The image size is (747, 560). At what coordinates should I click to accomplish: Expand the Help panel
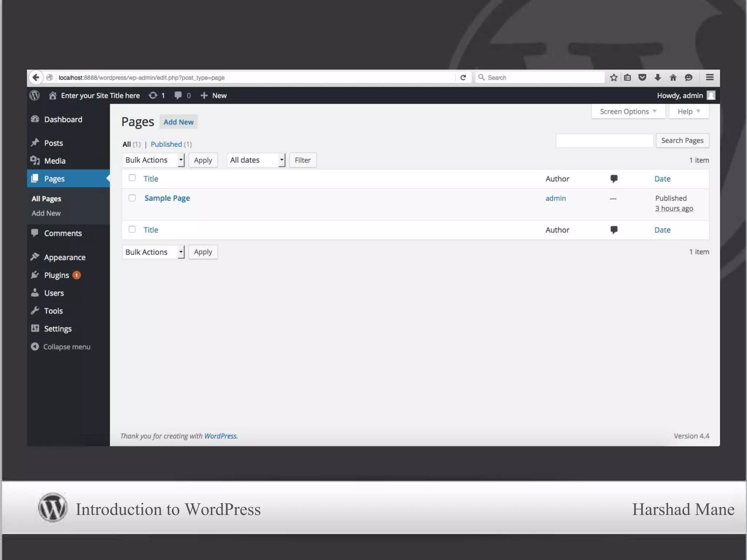coord(689,112)
